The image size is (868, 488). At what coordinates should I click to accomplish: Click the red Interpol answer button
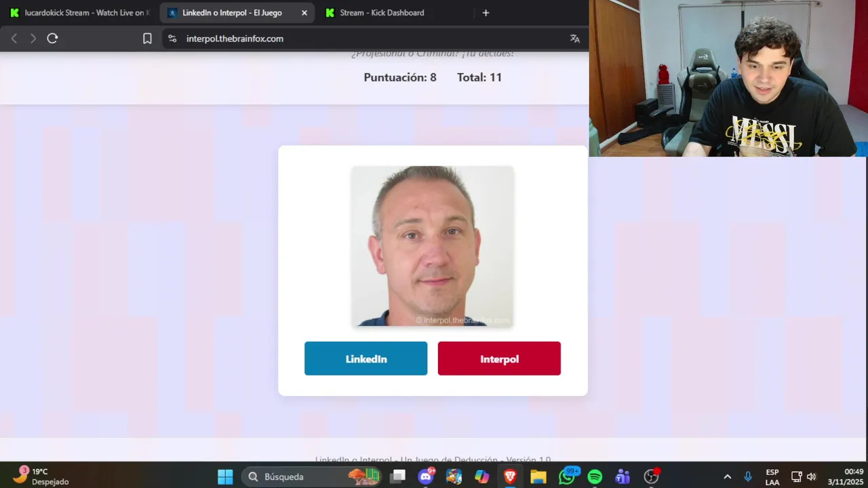pos(499,359)
